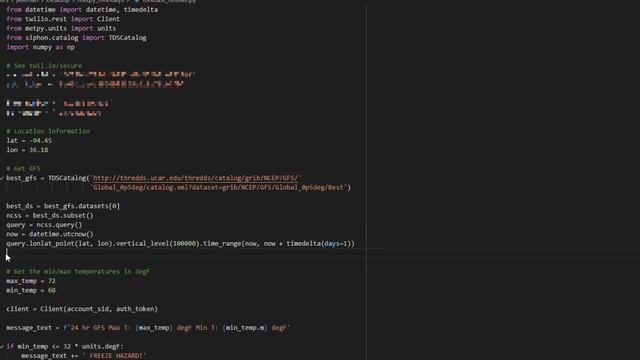Click 'vertical_level(100000)' in the query line
The width and height of the screenshot is (640, 360).
click(158, 244)
